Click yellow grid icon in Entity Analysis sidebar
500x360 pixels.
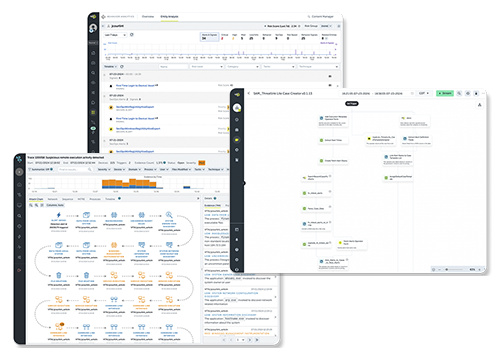tap(93, 112)
